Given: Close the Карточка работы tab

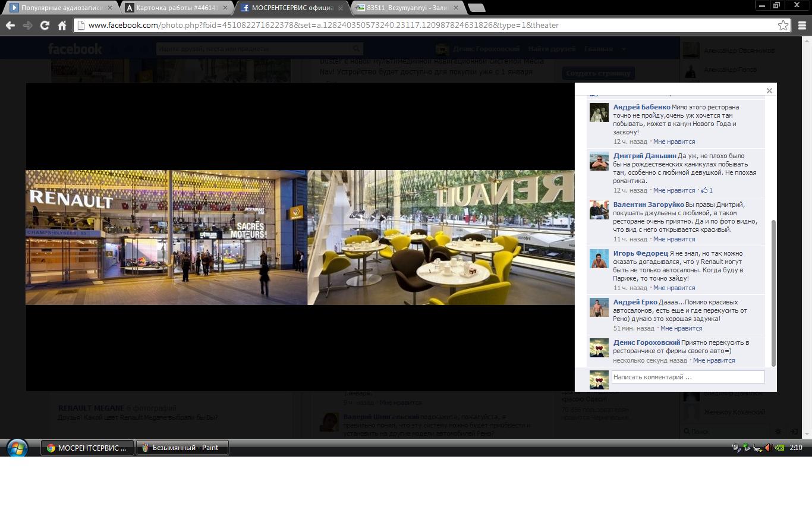Looking at the screenshot, I should point(225,8).
